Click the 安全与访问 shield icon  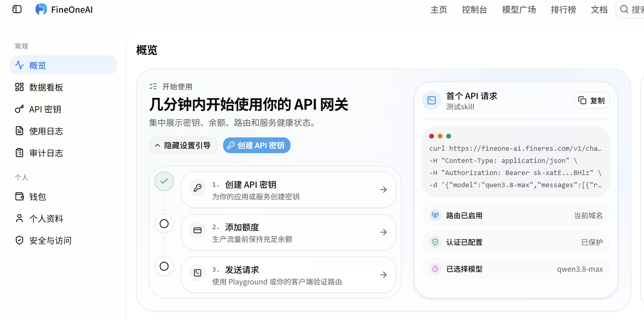coord(19,240)
